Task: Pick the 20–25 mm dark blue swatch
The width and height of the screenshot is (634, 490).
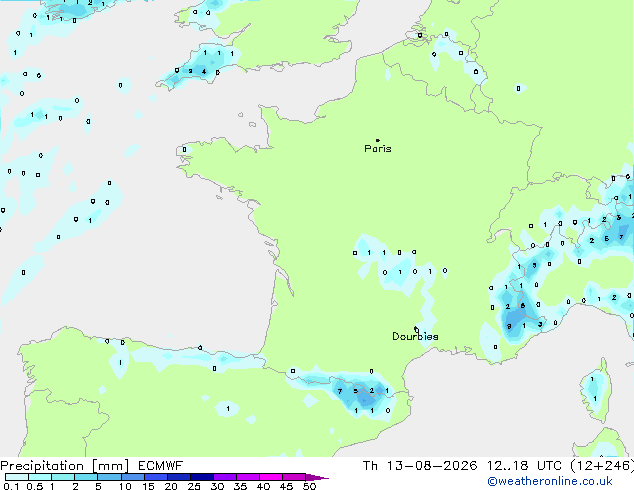Action: tap(179, 477)
